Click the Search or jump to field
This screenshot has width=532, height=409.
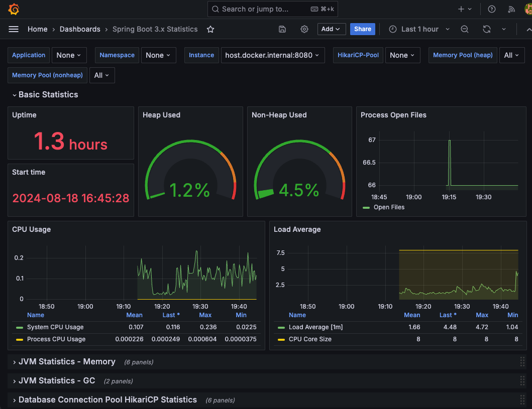click(x=272, y=9)
